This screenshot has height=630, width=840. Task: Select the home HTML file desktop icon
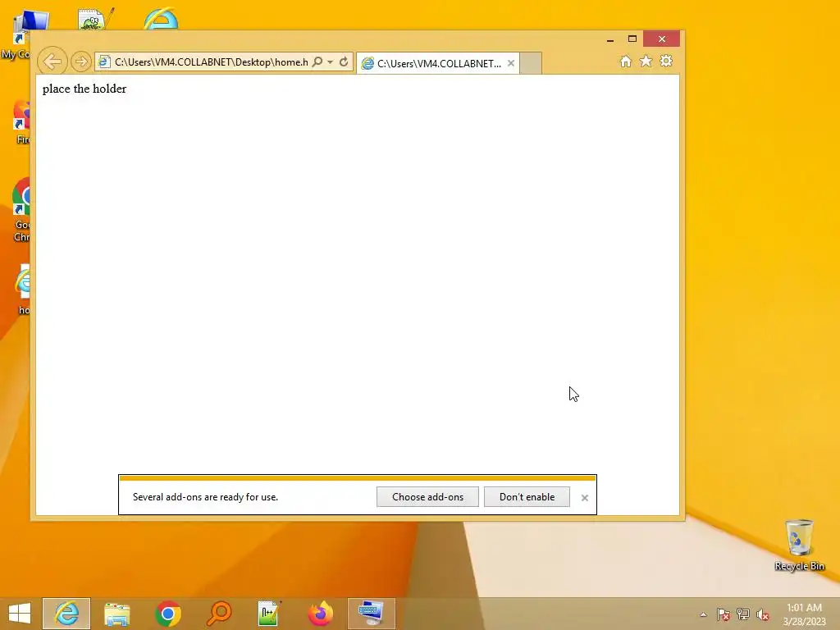click(x=23, y=290)
